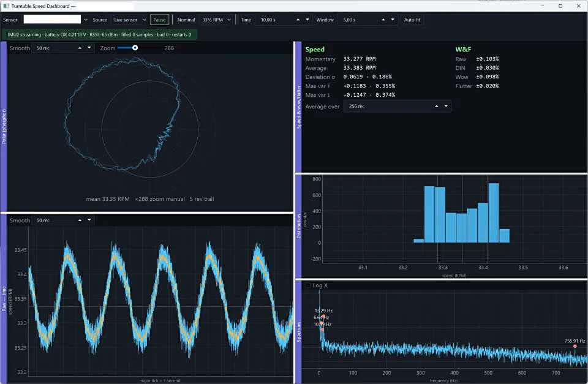Click the Zoom value 288
This screenshot has width=588, height=384.
(169, 48)
